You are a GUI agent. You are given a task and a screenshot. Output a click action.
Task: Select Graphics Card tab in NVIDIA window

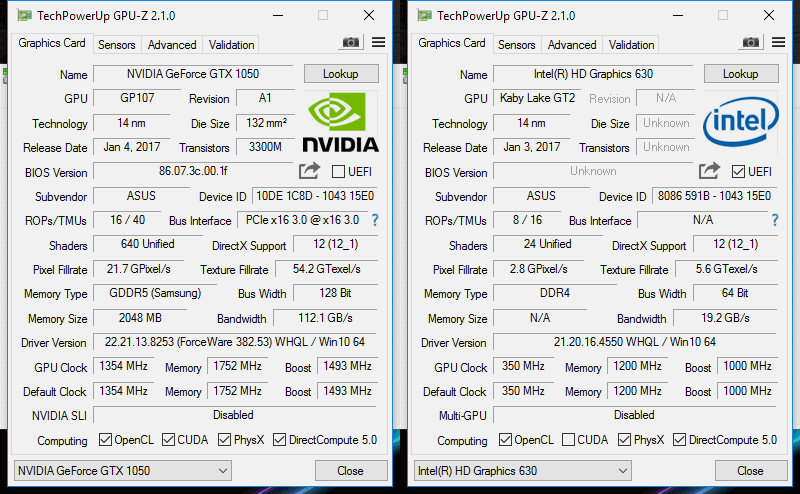52,43
